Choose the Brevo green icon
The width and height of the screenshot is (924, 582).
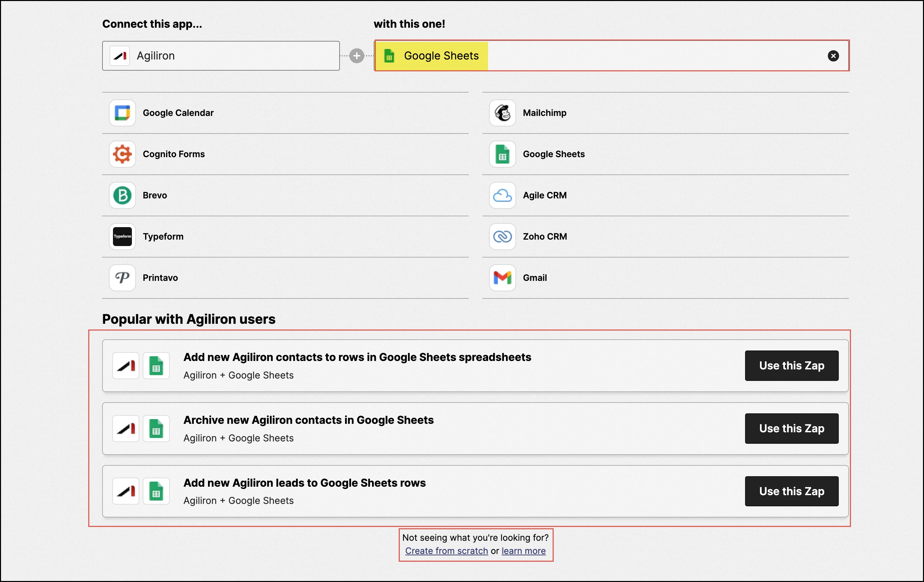(x=122, y=195)
